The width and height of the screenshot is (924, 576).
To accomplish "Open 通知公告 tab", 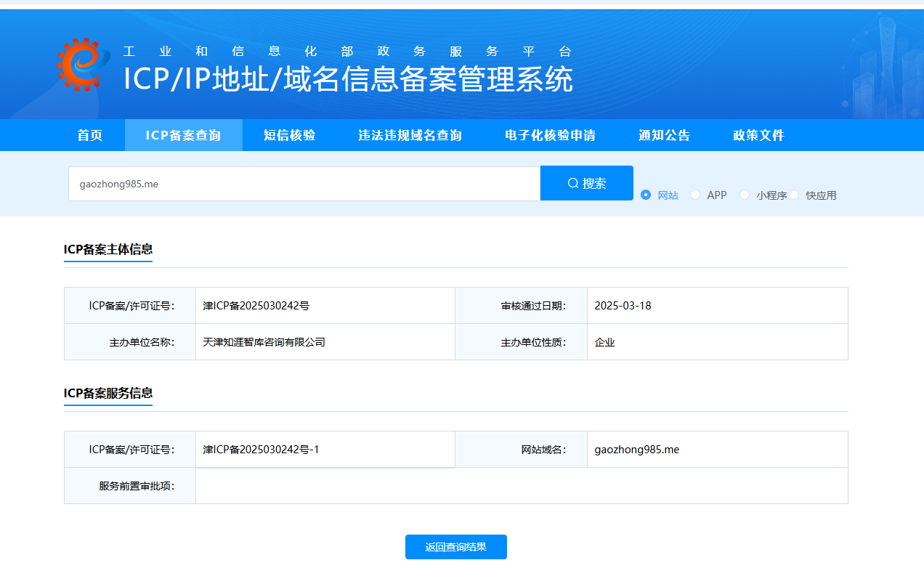I will pos(664,135).
